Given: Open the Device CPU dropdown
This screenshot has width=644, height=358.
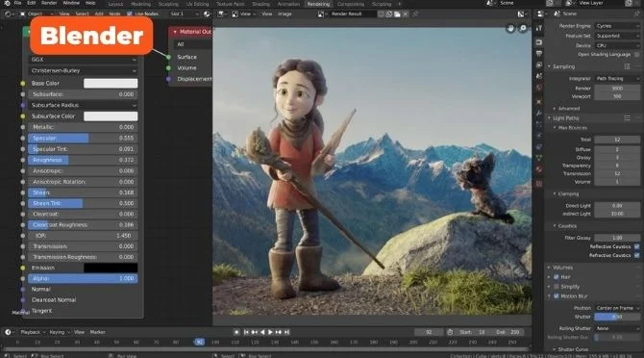Looking at the screenshot, I should (x=617, y=45).
